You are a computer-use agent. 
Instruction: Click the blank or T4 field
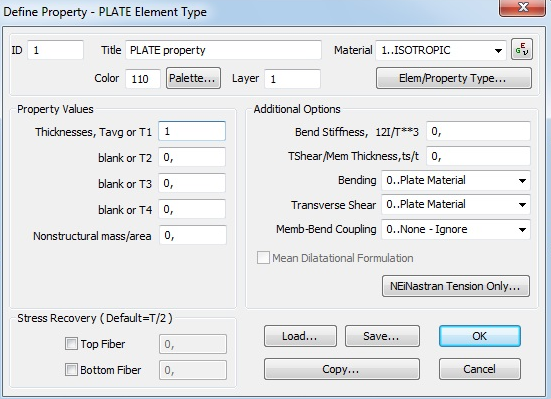point(192,209)
